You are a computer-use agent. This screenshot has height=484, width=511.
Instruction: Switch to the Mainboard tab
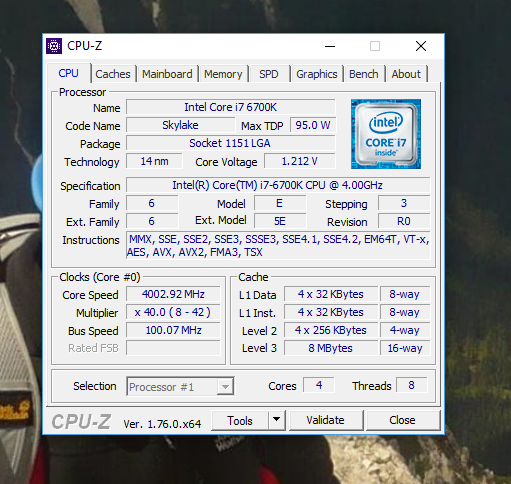click(x=167, y=74)
